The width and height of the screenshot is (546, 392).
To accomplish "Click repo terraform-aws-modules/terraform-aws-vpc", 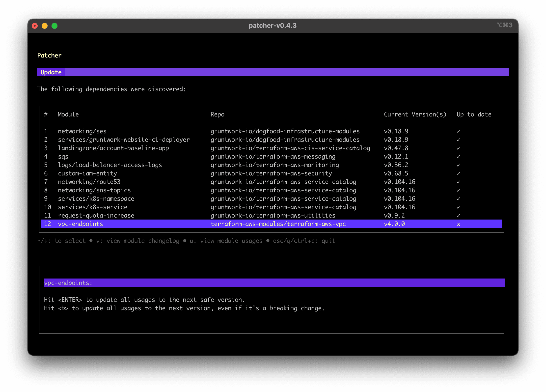I will pyautogui.click(x=278, y=224).
